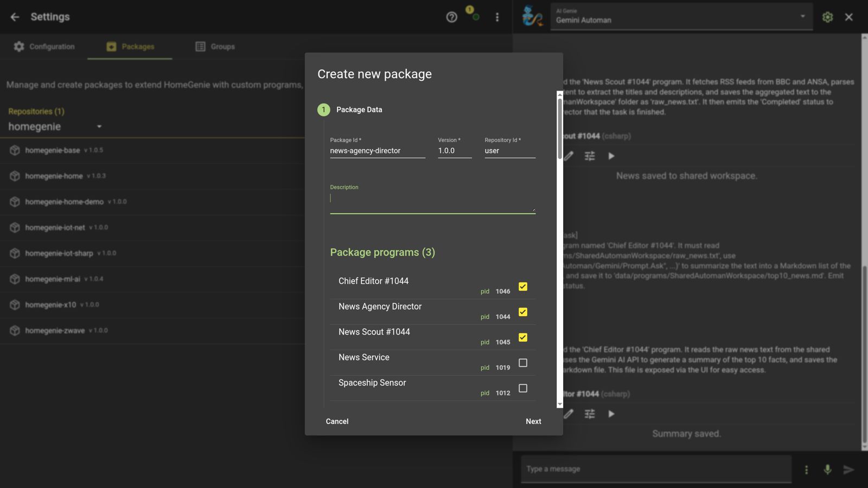The image size is (868, 488).
Task: Open options sliders icon for Chief Editor
Action: [x=590, y=414]
